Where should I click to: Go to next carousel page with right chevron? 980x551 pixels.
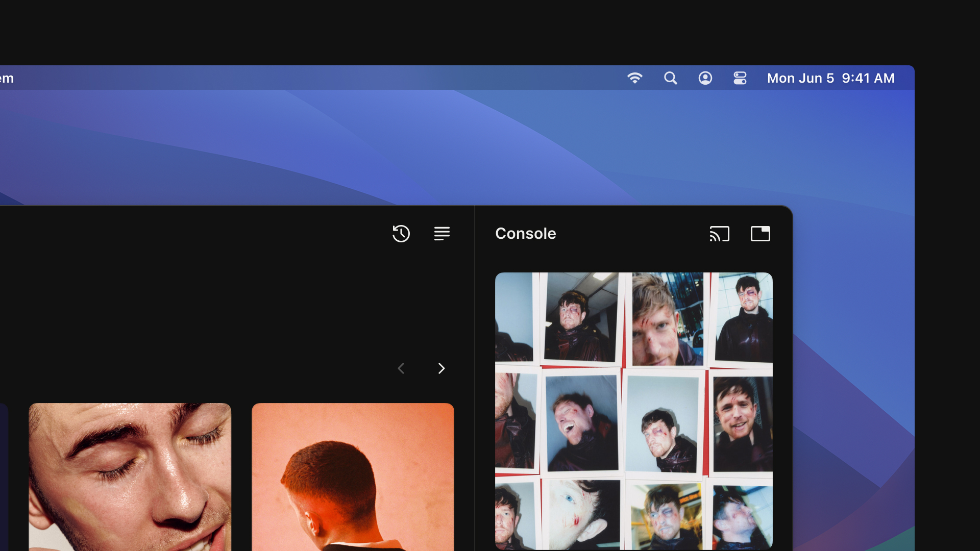[x=442, y=368]
